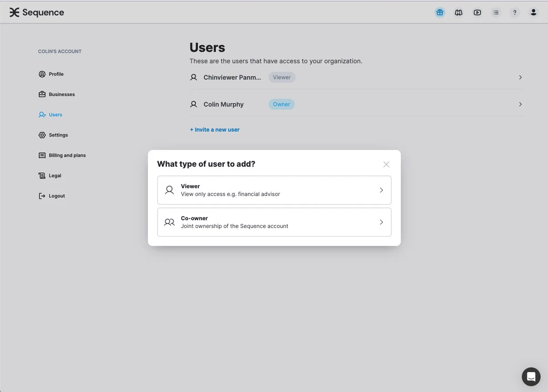Click the Legal document icon
Image resolution: width=548 pixels, height=392 pixels.
[42, 175]
